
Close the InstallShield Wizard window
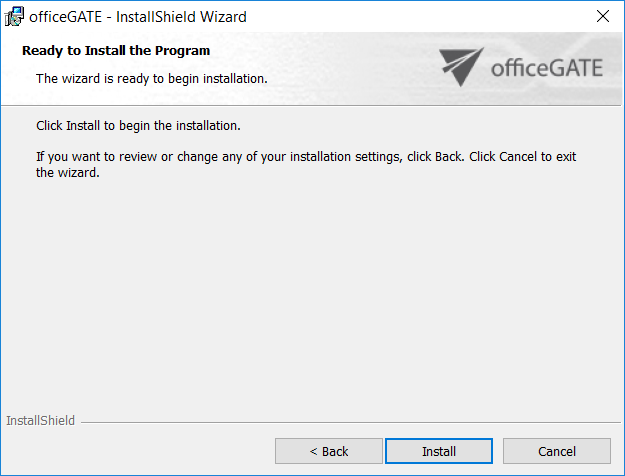coord(602,16)
